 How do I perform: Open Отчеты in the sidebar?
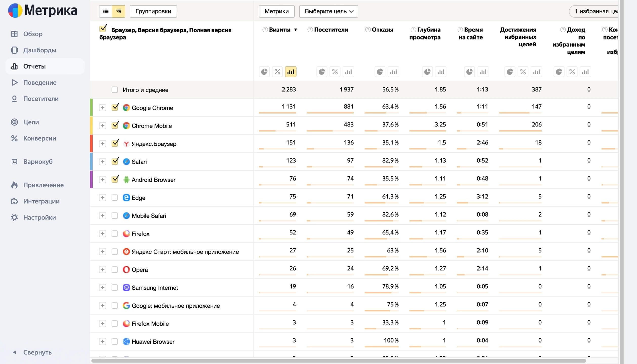pos(45,66)
